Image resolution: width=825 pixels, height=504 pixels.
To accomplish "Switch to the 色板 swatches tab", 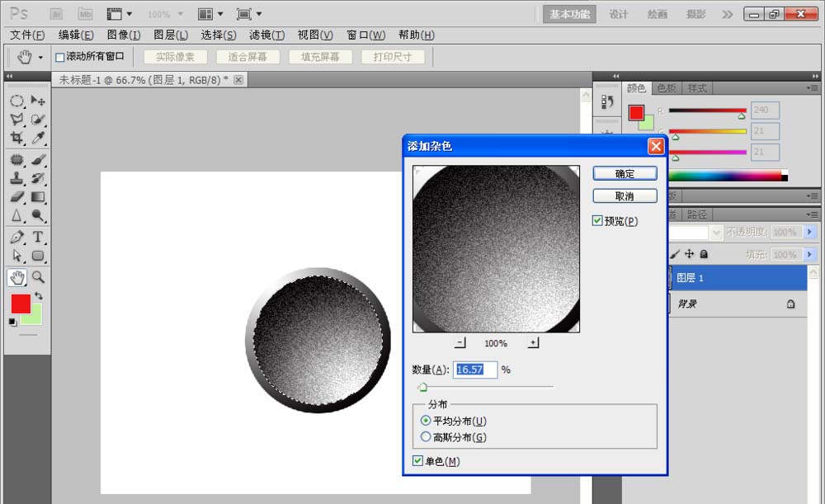I will 666,88.
